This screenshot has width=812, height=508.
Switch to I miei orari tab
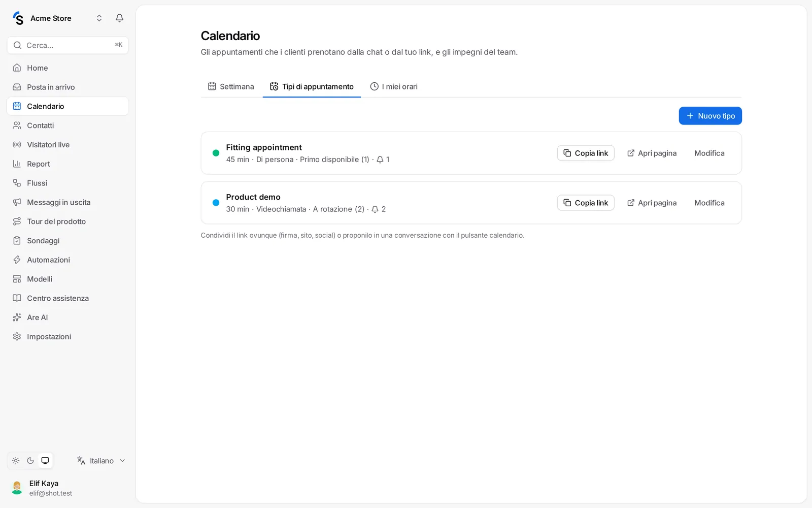coord(394,86)
